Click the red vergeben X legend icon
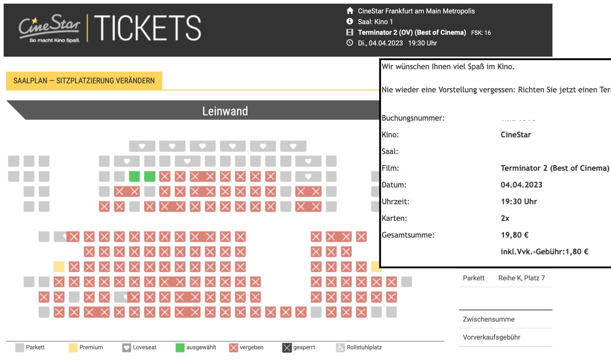The height and width of the screenshot is (364, 611). click(233, 348)
